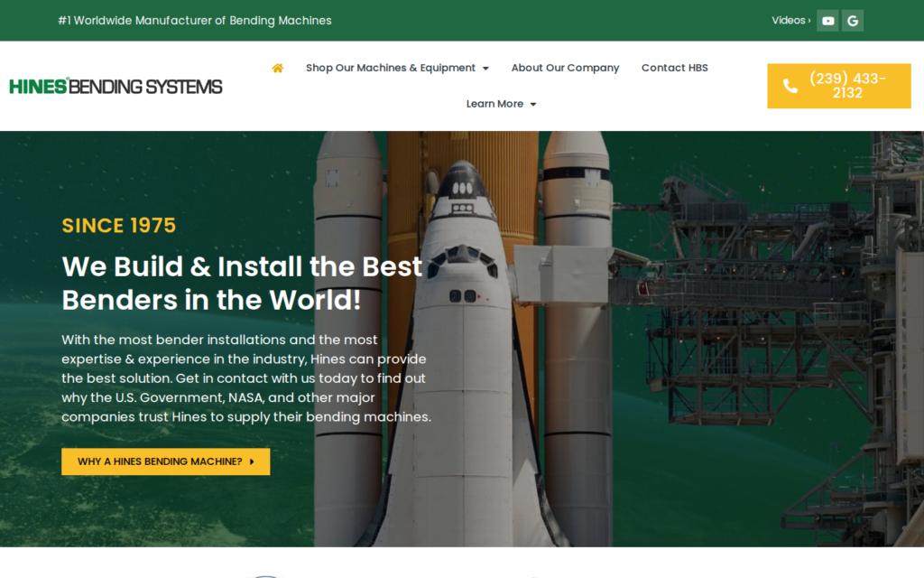Expand Shop Our Machines & Equipment arrow
This screenshot has width=924, height=578.
pyautogui.click(x=485, y=69)
